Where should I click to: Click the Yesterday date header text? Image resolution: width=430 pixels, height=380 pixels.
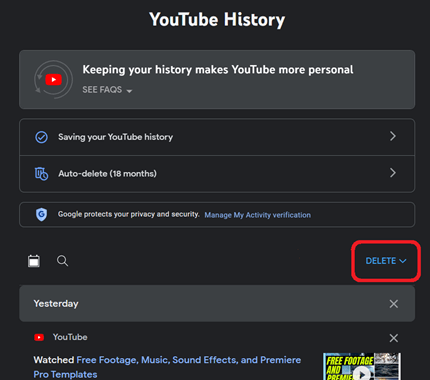(56, 304)
